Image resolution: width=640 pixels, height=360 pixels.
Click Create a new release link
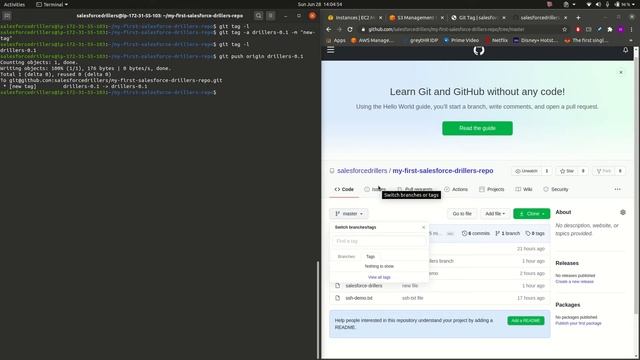point(574,282)
